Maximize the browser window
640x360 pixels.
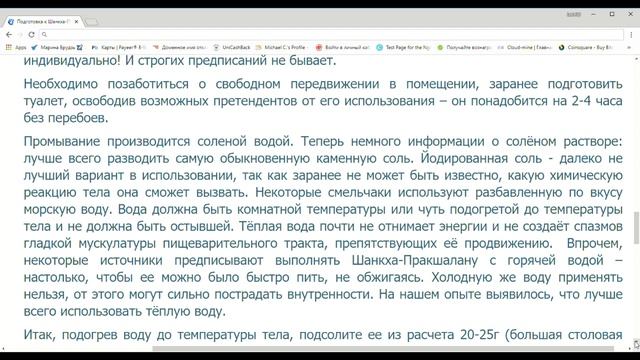(612, 14)
